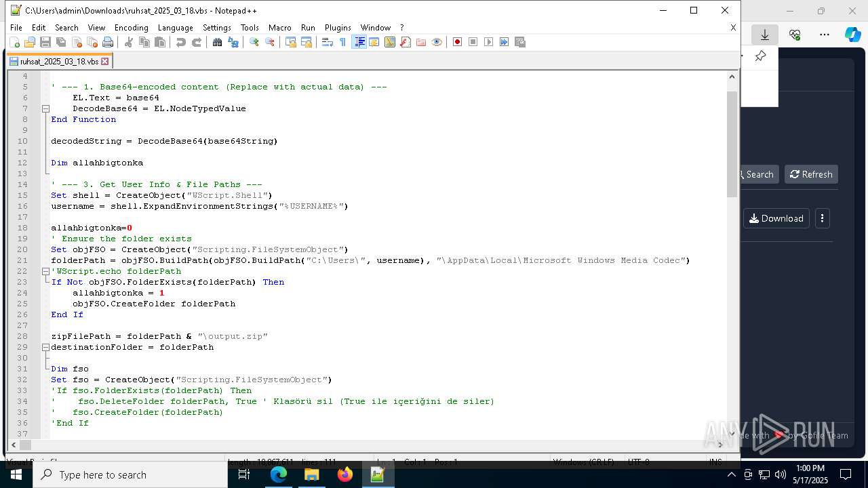The image size is (868, 488).
Task: Start macro recording with the red button
Action: coord(458,42)
